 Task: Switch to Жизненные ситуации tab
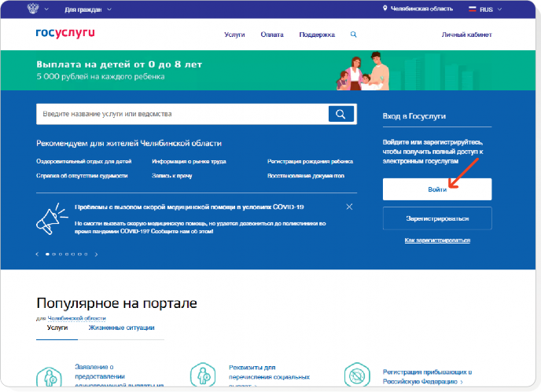click(x=121, y=328)
